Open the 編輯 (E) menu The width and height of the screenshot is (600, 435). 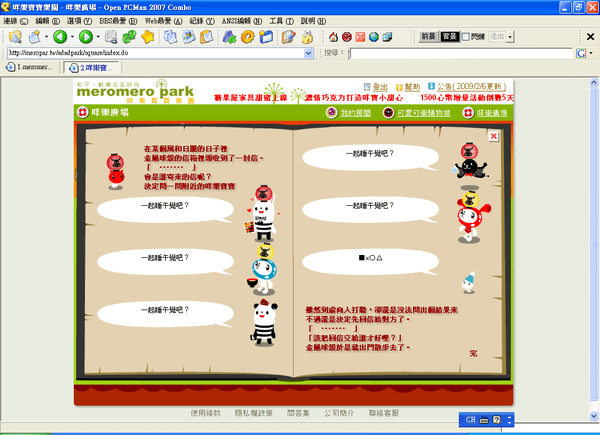point(48,21)
